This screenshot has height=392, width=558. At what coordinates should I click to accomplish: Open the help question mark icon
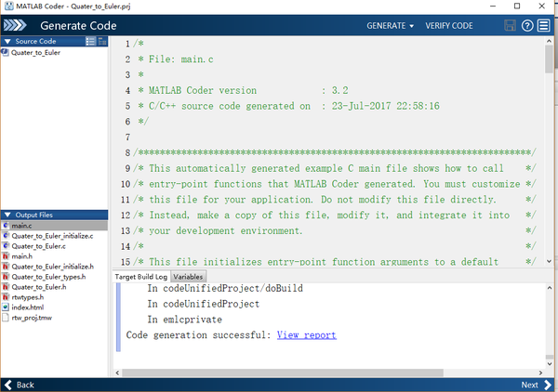(x=528, y=25)
